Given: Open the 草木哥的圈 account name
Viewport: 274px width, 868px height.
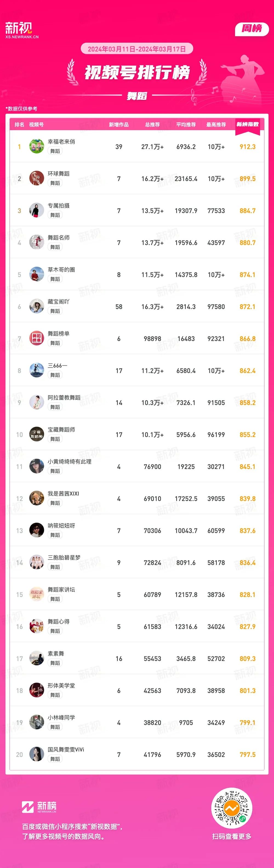Looking at the screenshot, I should pos(61,270).
